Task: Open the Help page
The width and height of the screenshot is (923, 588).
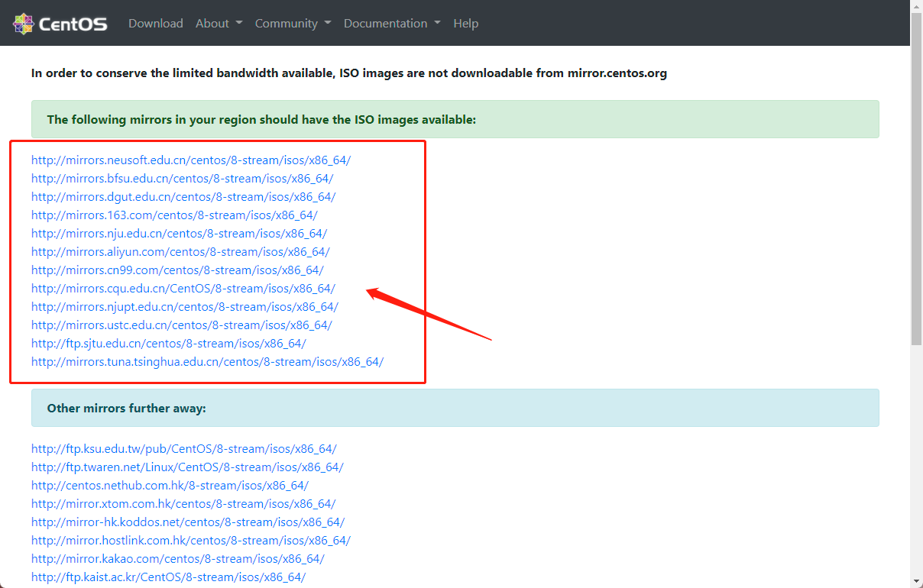Action: [x=465, y=24]
